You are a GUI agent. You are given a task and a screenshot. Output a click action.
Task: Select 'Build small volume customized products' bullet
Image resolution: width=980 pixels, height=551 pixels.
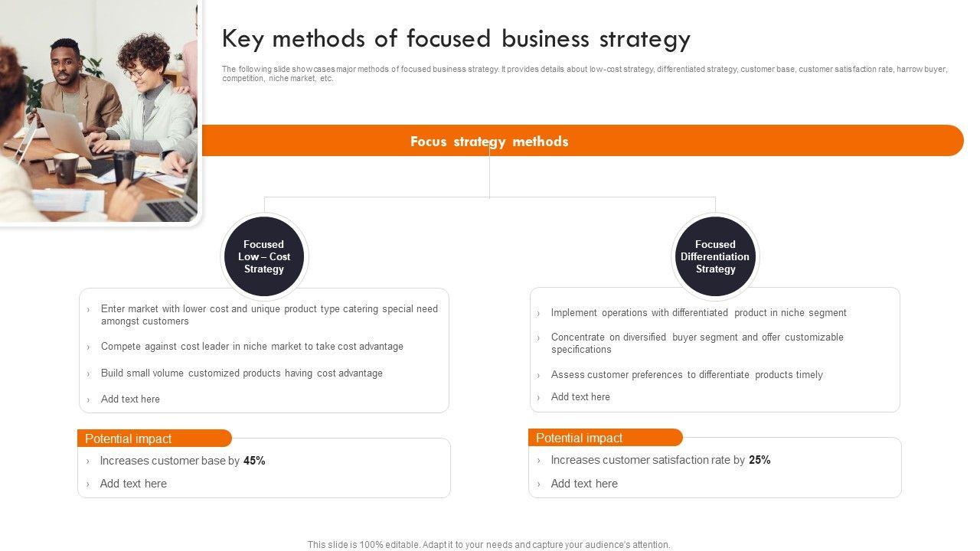tap(242, 373)
